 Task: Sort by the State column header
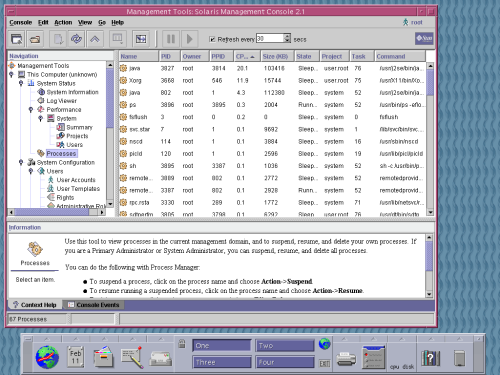point(307,56)
